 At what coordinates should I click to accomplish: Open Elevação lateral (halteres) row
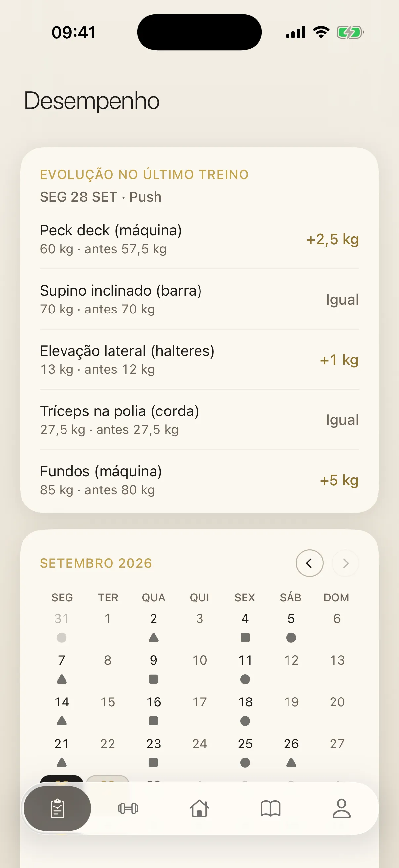coord(199,360)
